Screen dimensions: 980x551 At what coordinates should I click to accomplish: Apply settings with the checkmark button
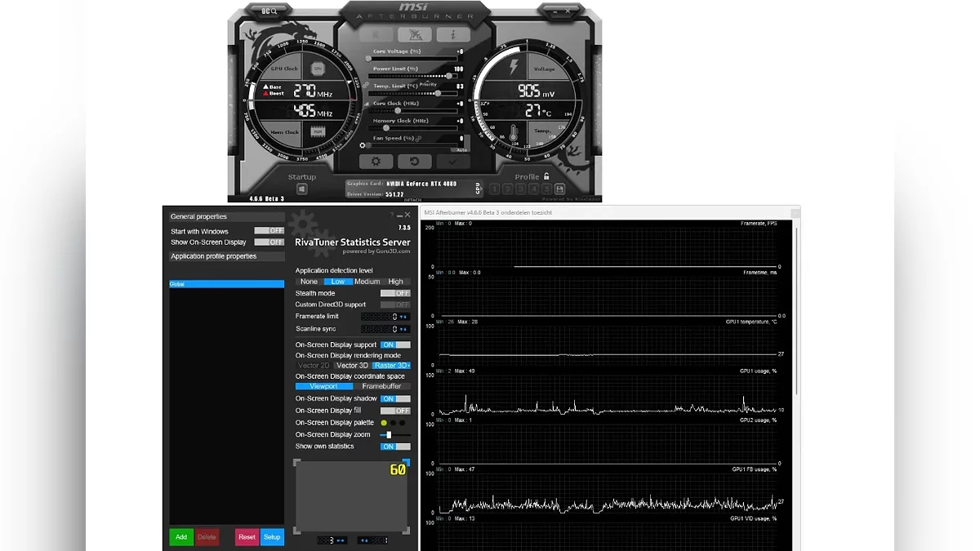[x=453, y=162]
